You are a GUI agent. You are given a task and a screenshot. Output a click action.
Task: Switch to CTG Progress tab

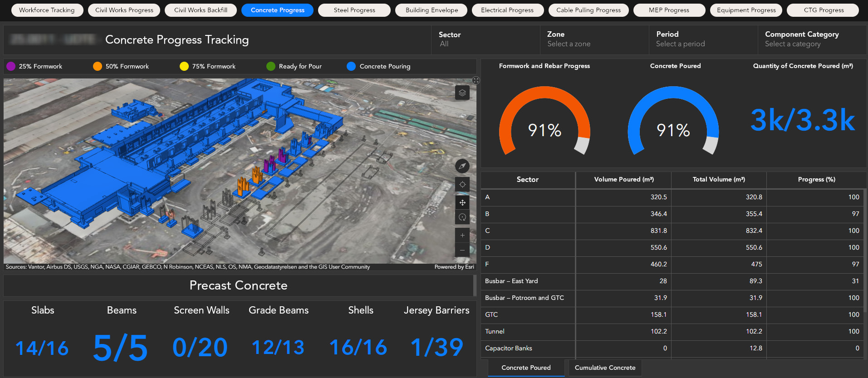[x=824, y=10]
